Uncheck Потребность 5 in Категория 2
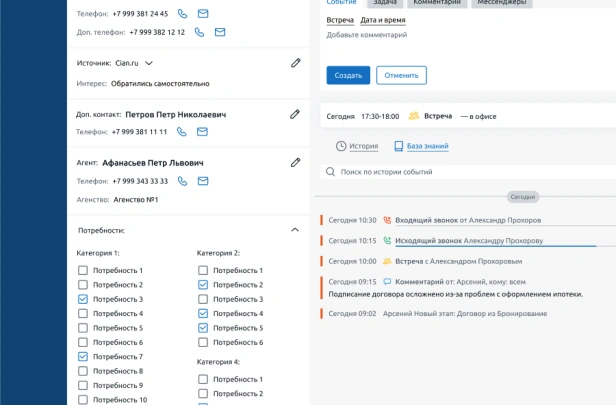This screenshot has height=405, width=616. tap(203, 328)
